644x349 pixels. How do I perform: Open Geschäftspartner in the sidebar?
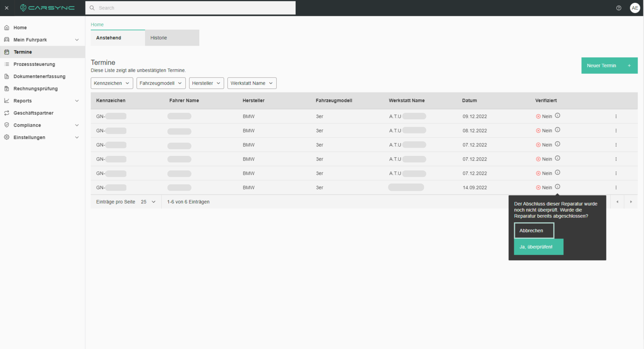click(x=42, y=113)
